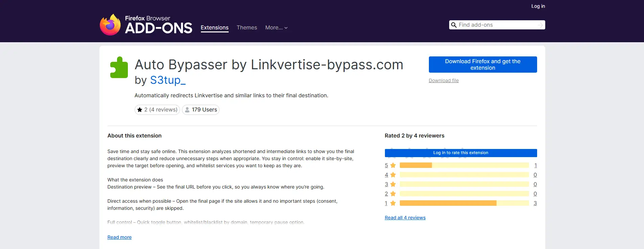Image resolution: width=644 pixels, height=249 pixels.
Task: Click the 5-star rating bar
Action: point(464,165)
